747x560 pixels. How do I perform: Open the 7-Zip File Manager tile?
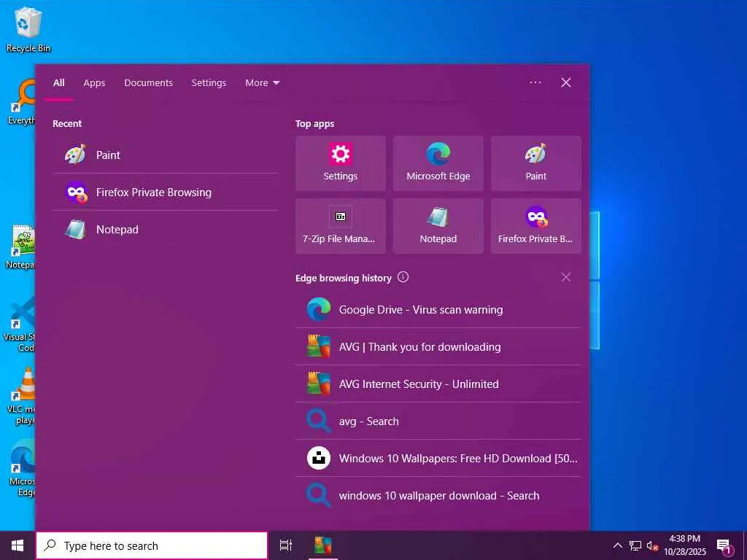341,226
